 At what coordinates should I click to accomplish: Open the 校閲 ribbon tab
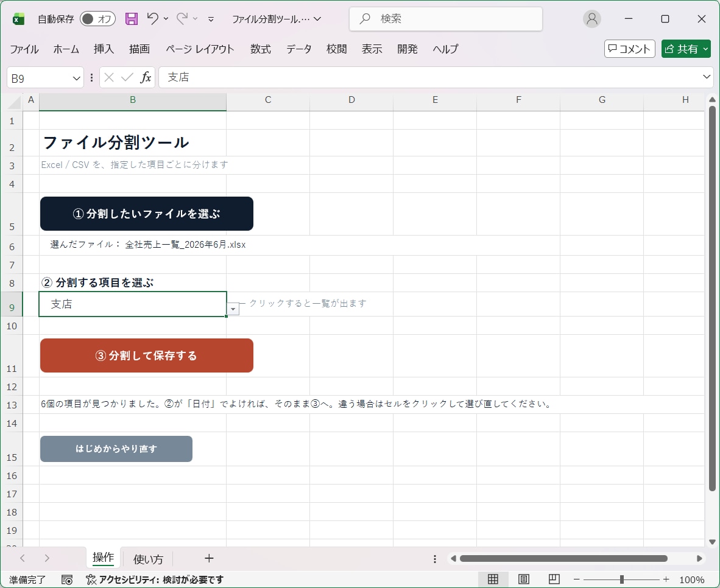(337, 49)
